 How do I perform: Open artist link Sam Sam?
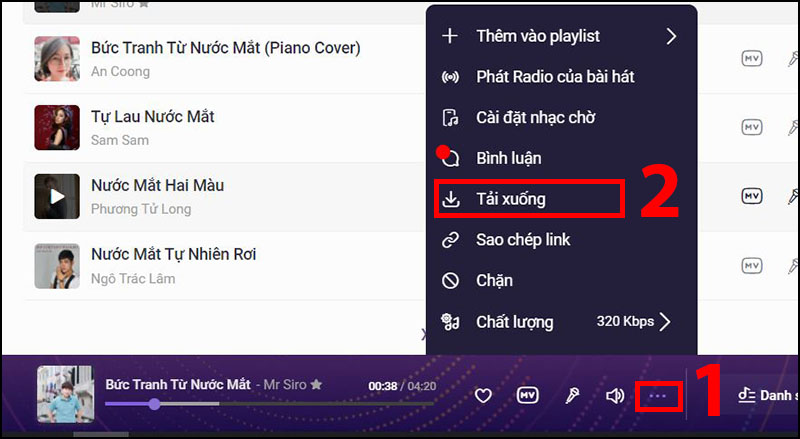pyautogui.click(x=120, y=140)
